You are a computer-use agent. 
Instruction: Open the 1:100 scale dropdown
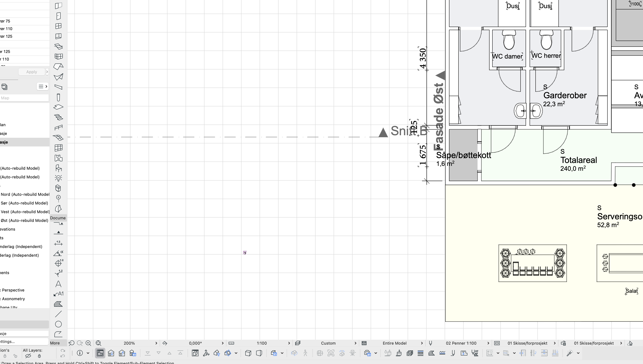pyautogui.click(x=262, y=343)
